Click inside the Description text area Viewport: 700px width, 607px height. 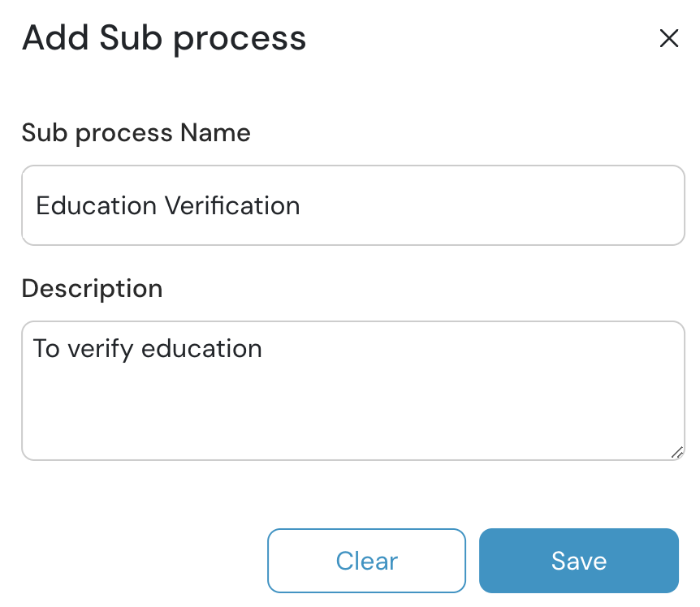[x=353, y=390]
